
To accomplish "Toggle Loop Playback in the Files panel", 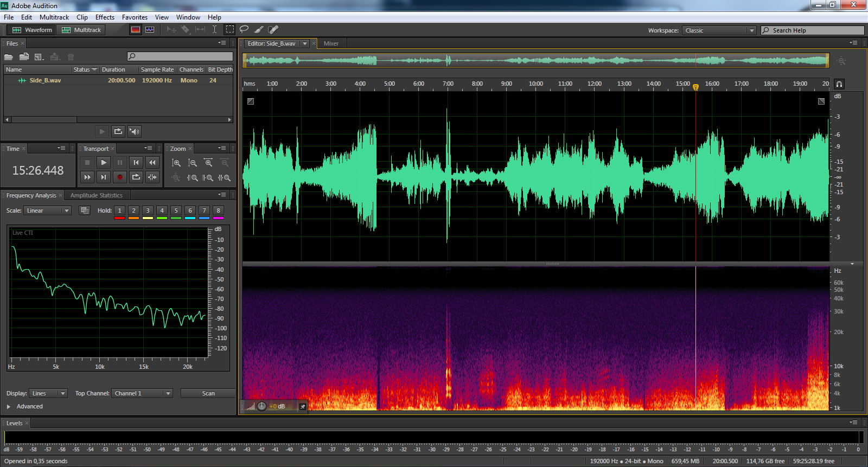I will 118,131.
